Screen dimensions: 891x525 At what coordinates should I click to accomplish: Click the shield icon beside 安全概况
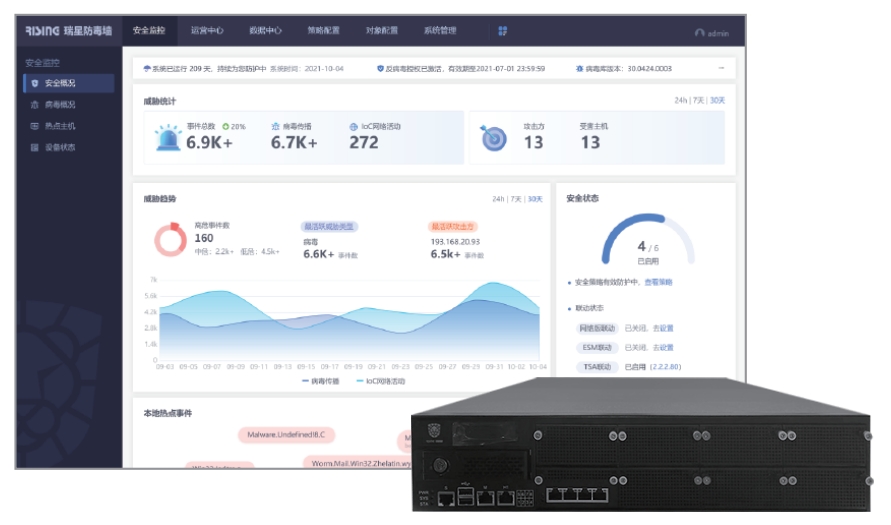point(35,83)
